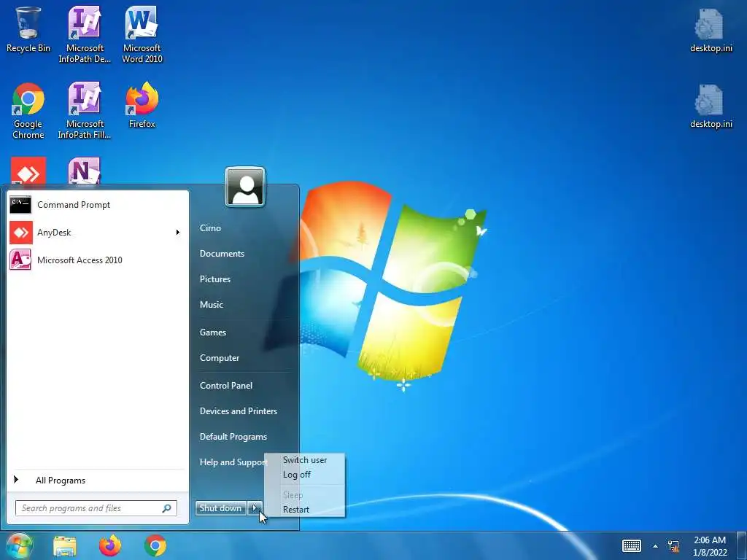
Task: Click the Windows Start orb
Action: click(18, 545)
